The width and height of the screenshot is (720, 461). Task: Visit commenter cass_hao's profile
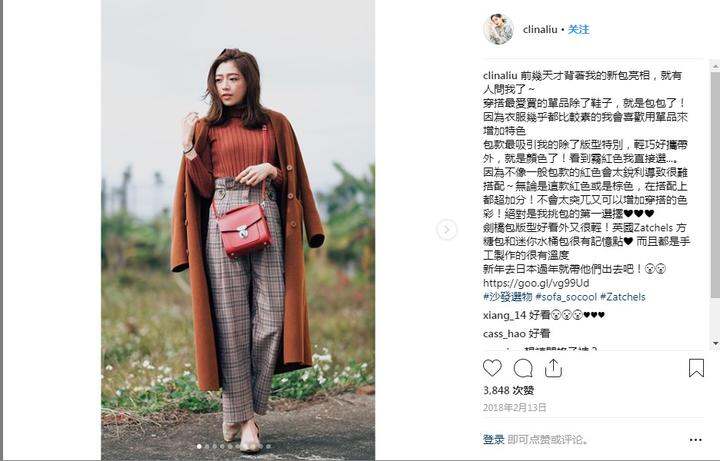pyautogui.click(x=504, y=333)
